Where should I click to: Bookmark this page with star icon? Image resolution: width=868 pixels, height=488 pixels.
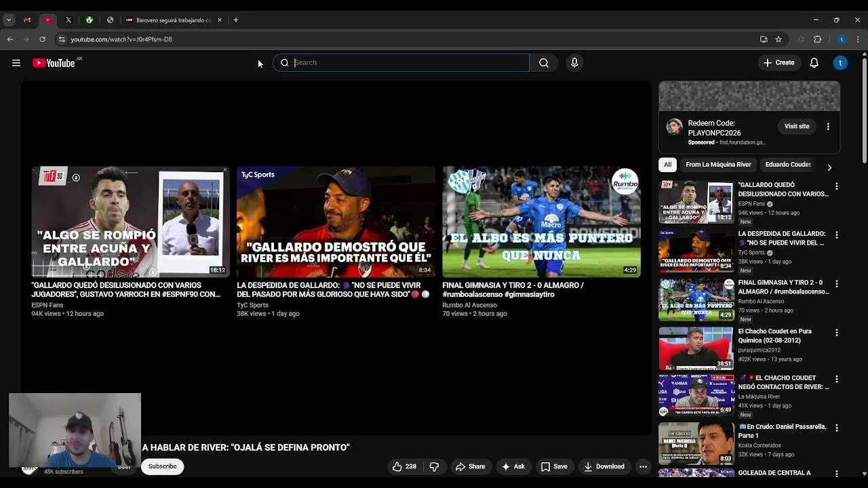[x=778, y=39]
